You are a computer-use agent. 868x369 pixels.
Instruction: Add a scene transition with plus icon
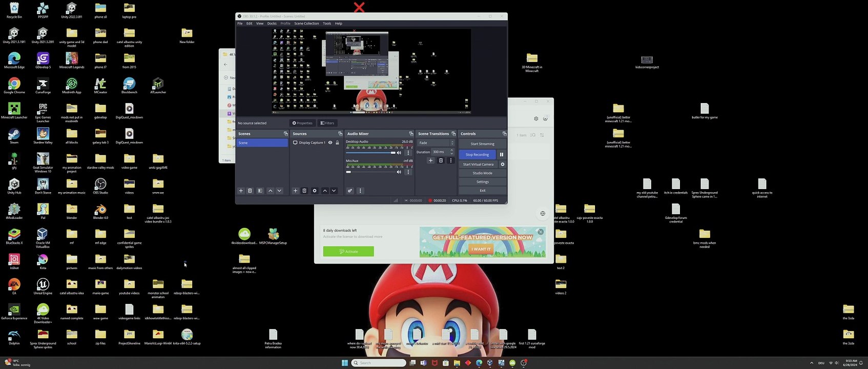point(430,160)
